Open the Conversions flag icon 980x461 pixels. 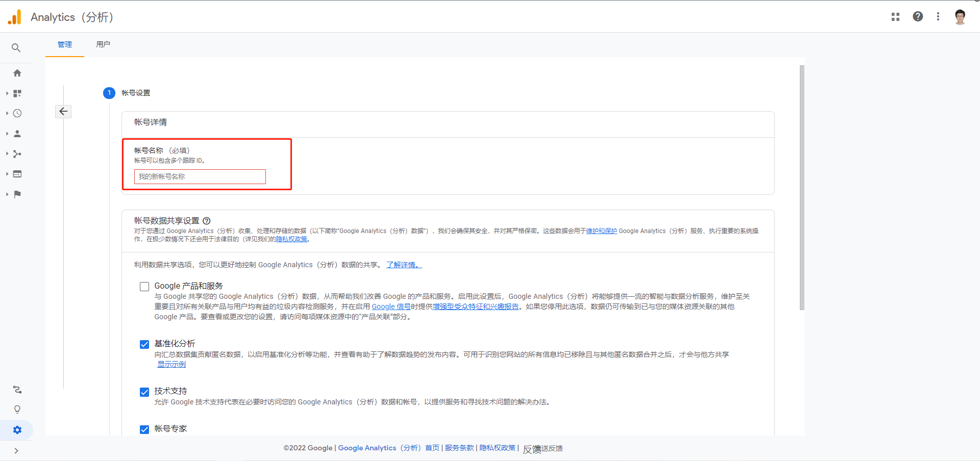pyautogui.click(x=17, y=194)
